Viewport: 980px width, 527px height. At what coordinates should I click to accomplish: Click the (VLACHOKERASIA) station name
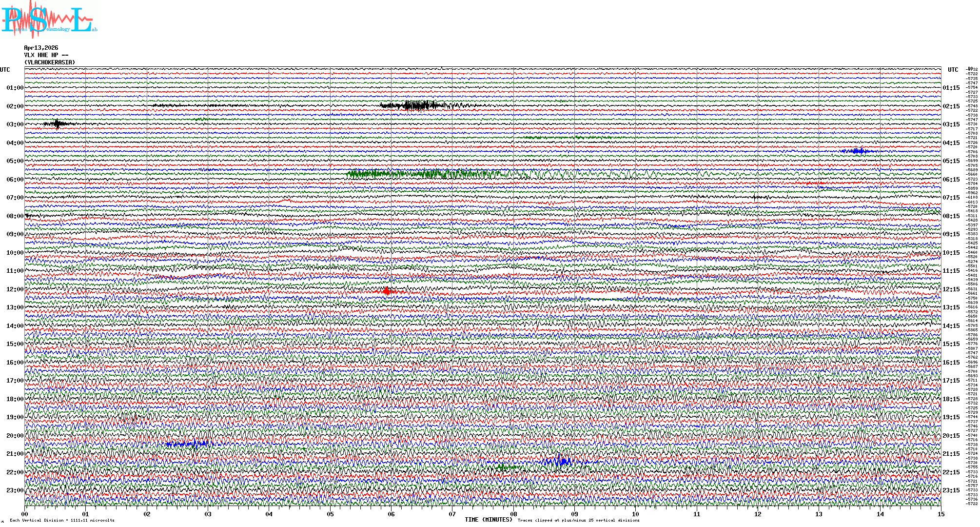(50, 62)
